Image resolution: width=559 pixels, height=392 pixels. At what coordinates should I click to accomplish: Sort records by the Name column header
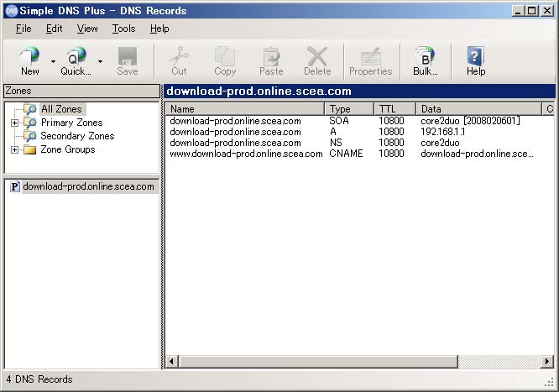244,109
